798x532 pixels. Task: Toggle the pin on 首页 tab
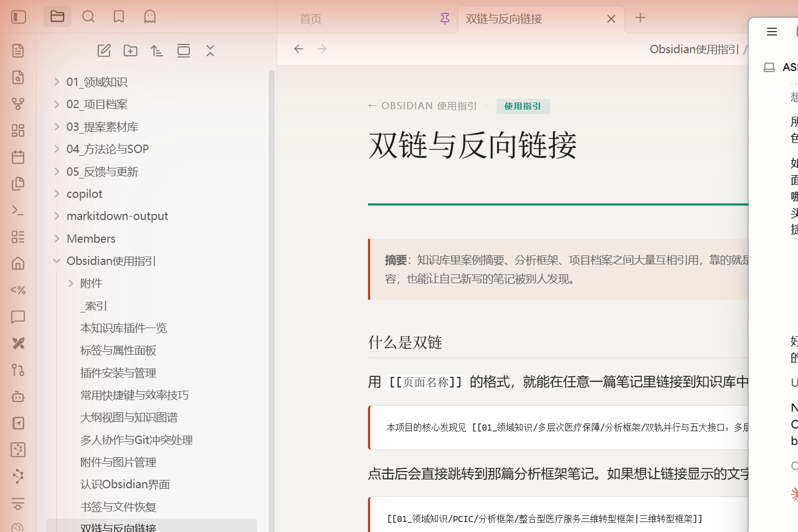(x=445, y=19)
